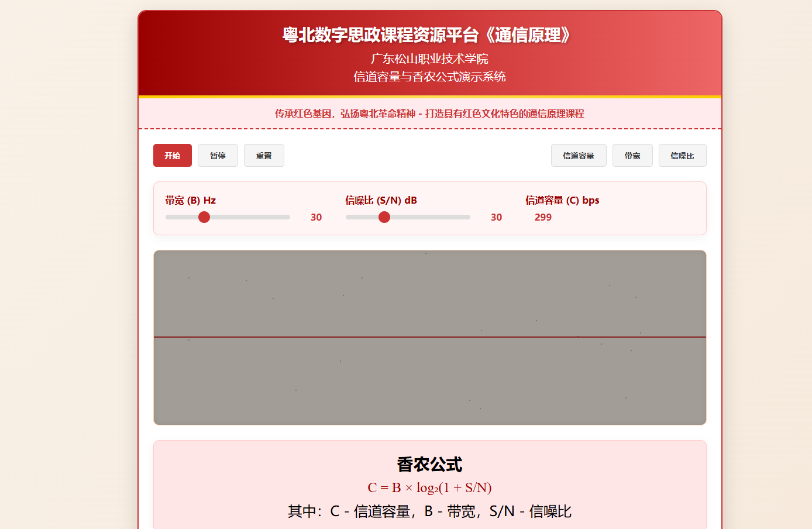Choose the 信噪比 mode button
The image size is (812, 529).
click(682, 156)
